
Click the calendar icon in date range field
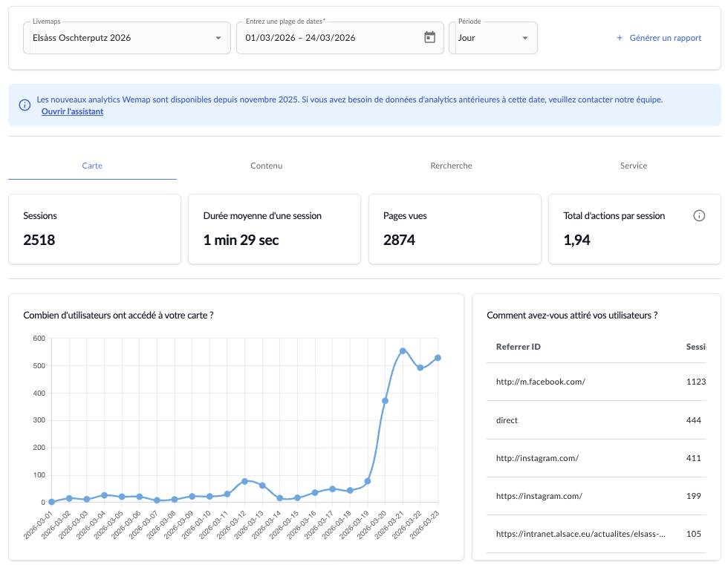click(429, 38)
